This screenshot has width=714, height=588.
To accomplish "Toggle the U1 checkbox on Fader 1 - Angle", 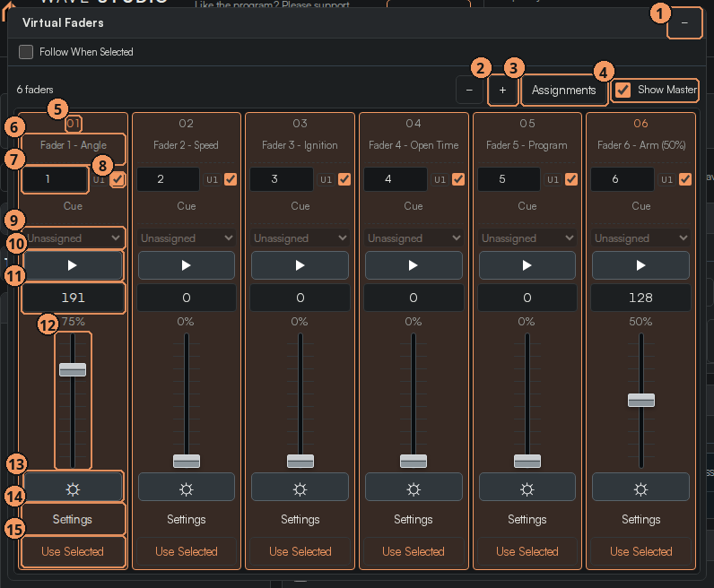I will click(118, 179).
